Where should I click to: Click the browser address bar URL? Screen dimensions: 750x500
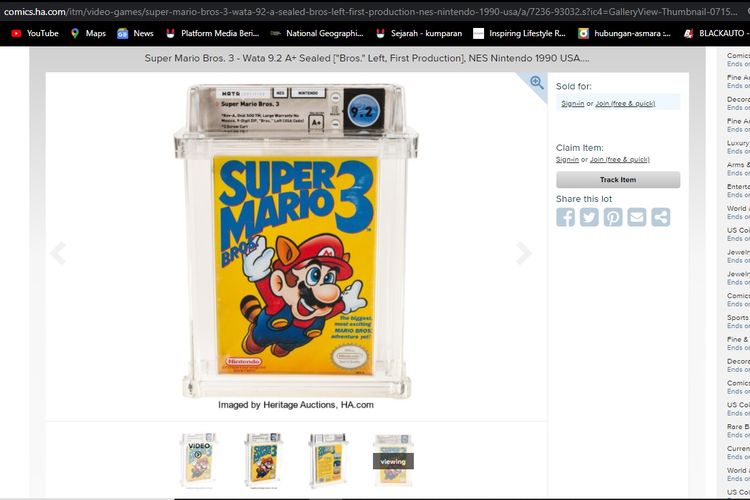point(371,11)
